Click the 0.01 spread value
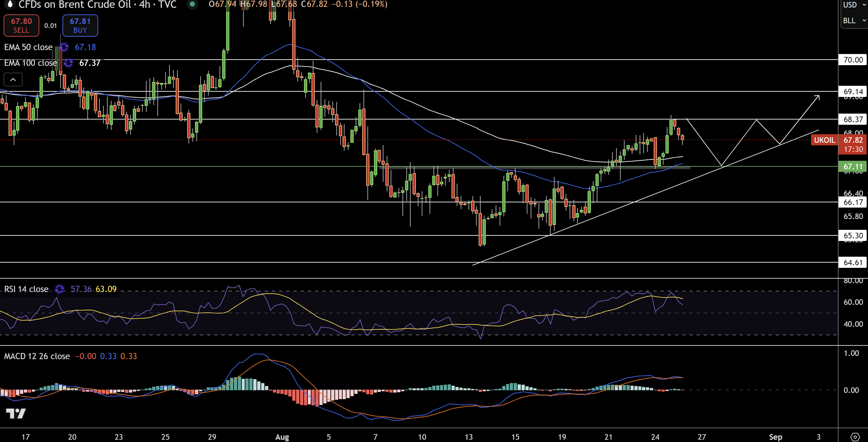Image resolution: width=868 pixels, height=442 pixels. coord(50,26)
